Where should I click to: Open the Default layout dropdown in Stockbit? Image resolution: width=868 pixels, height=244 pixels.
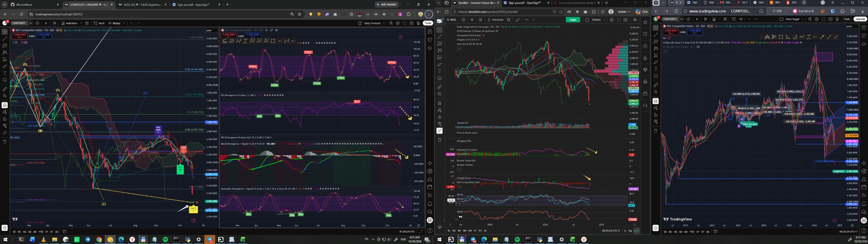coord(604,20)
